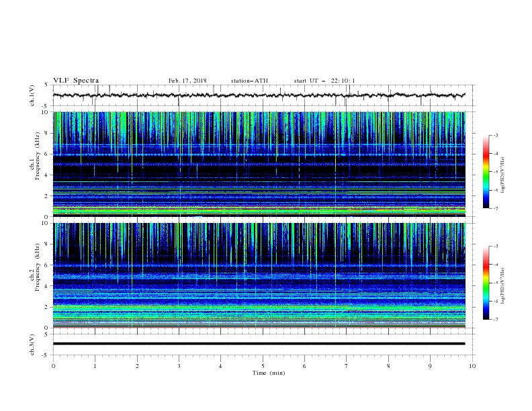Click the '-7' label on upper colorbar
The height and width of the screenshot is (411, 532).
point(495,209)
